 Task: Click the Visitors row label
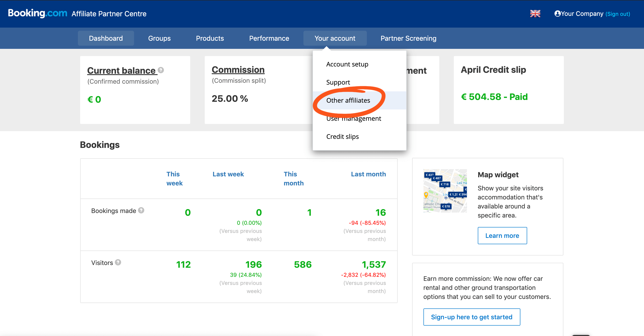click(x=102, y=263)
